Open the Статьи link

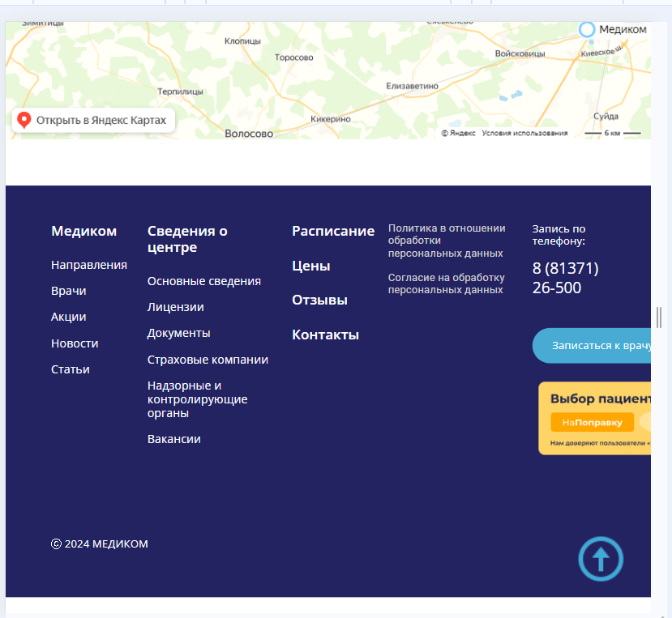tap(71, 369)
